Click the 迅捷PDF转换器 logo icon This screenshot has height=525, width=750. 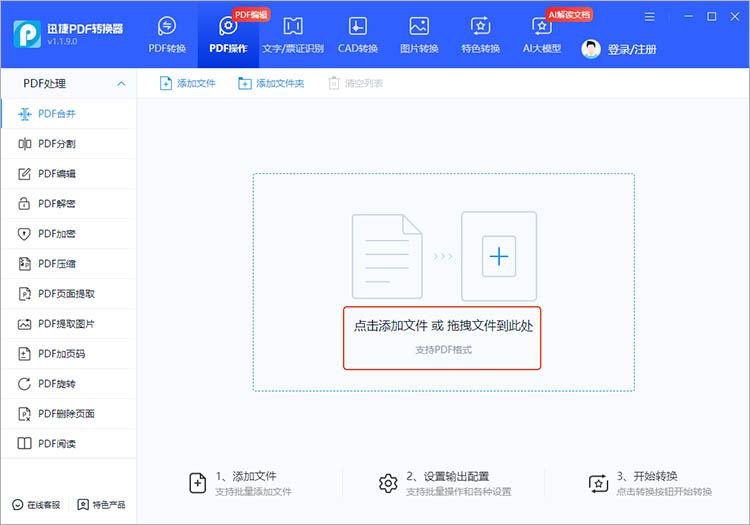[x=27, y=34]
